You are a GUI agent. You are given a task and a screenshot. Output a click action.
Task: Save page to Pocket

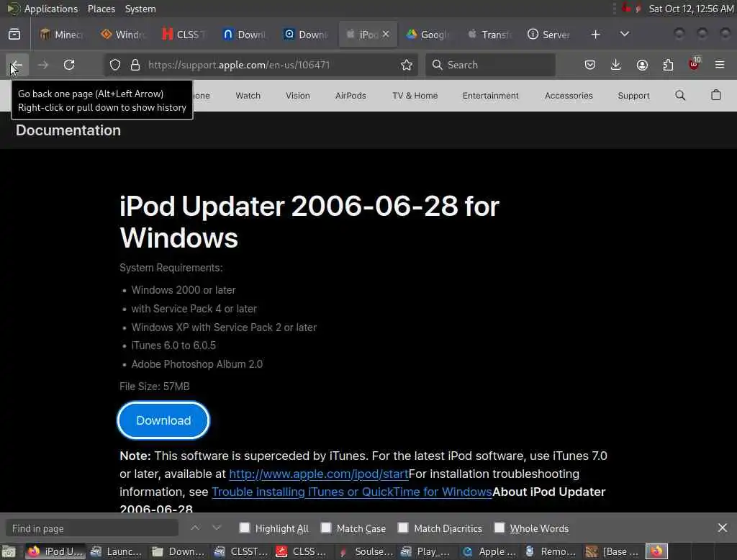click(590, 65)
